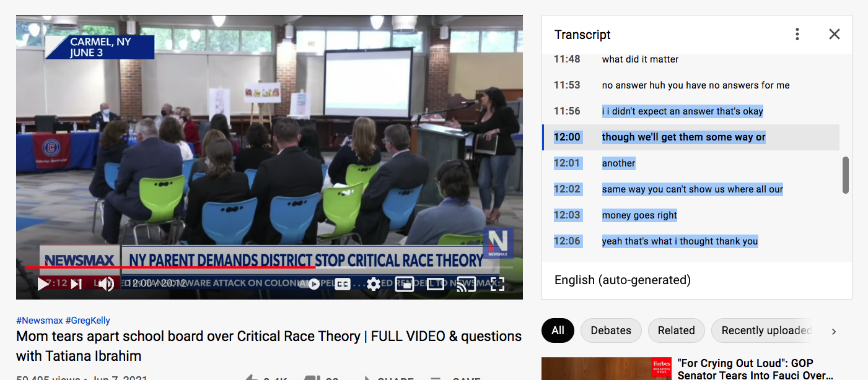Open transcript options three-dot menu
868x380 pixels.
tap(797, 34)
